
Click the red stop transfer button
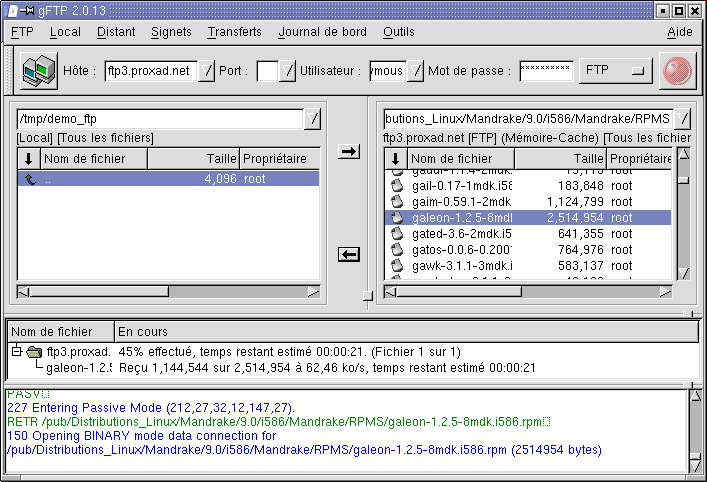click(x=677, y=71)
